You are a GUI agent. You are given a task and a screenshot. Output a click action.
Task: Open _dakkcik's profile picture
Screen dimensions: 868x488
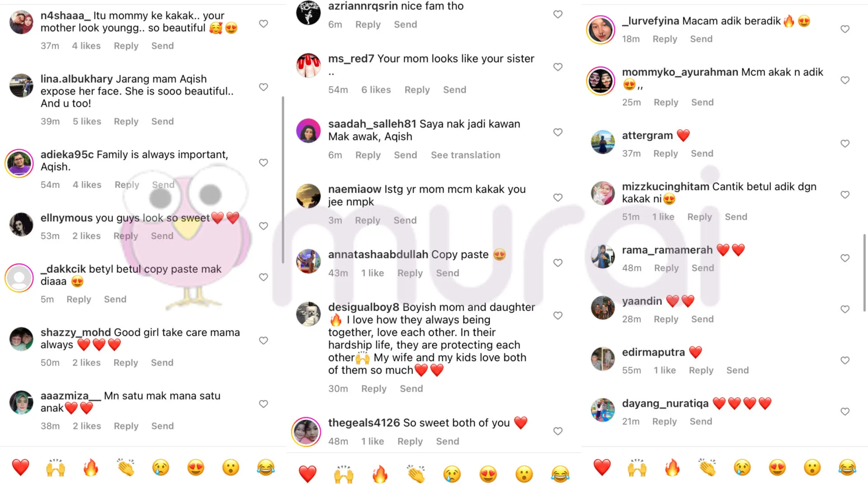click(19, 278)
